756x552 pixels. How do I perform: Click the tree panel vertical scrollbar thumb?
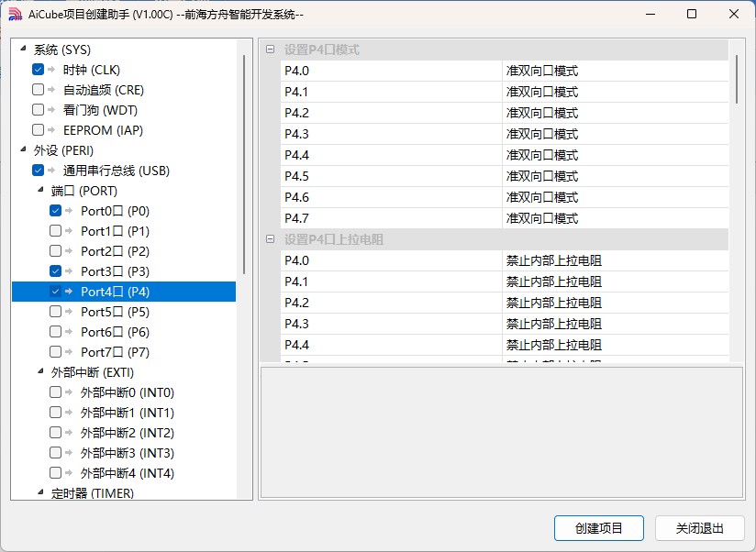click(x=244, y=164)
